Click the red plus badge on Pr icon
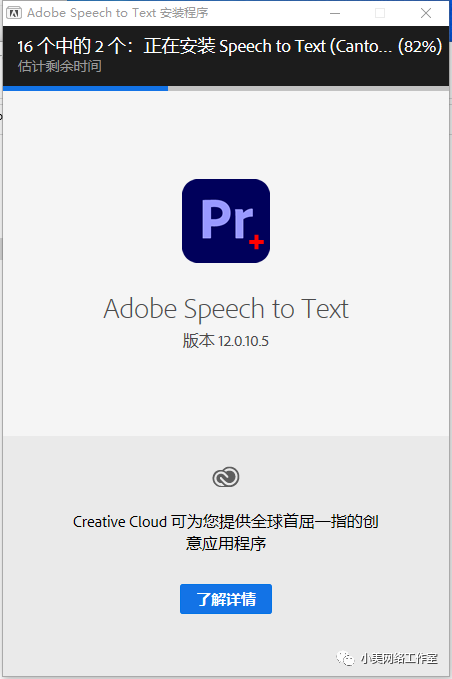 point(256,242)
